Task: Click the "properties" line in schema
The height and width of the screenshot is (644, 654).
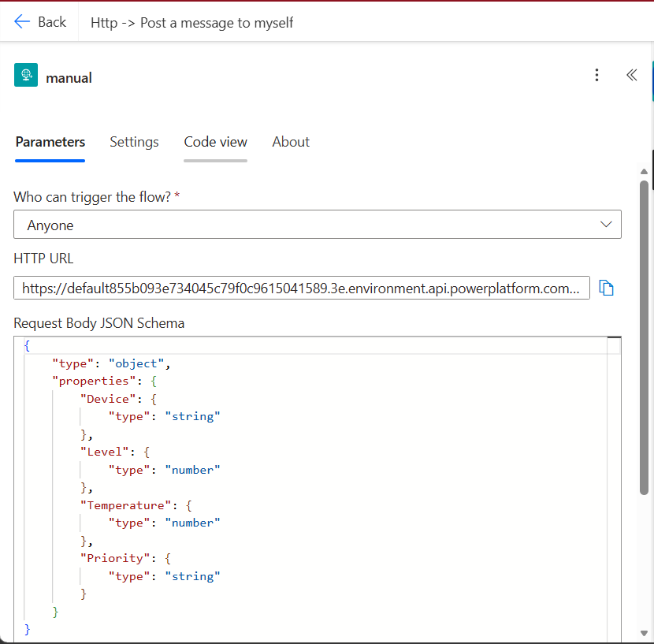Action: [104, 381]
